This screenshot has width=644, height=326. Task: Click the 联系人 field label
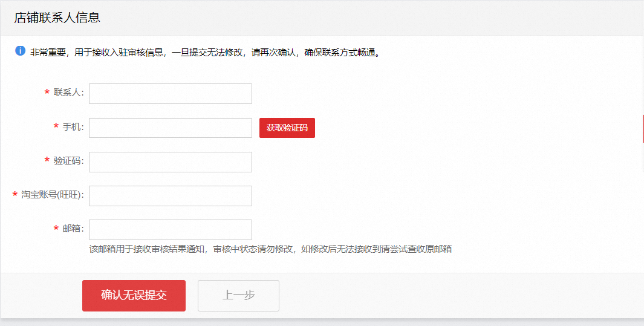pyautogui.click(x=68, y=93)
